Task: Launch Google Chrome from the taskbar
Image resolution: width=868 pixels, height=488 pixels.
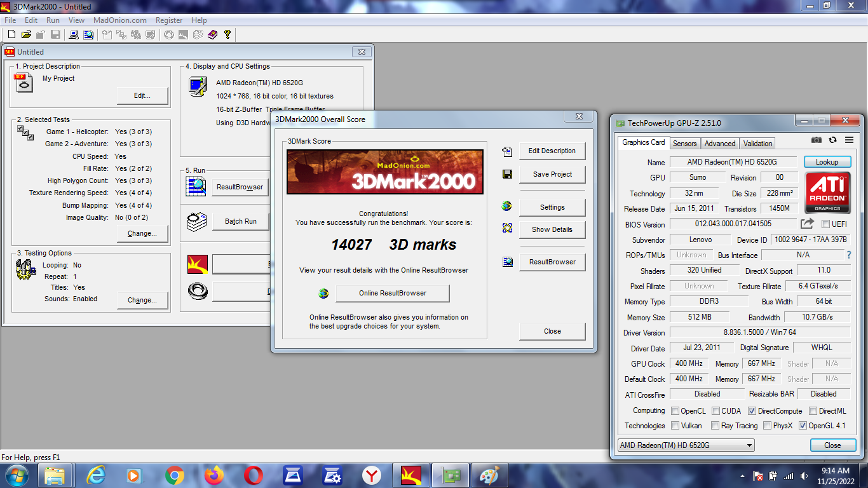Action: coord(174,475)
